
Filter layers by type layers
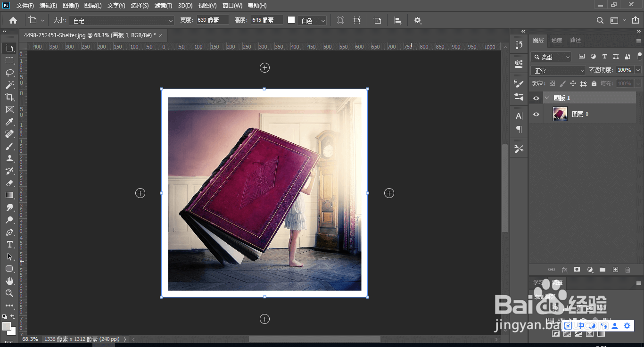[x=604, y=57]
